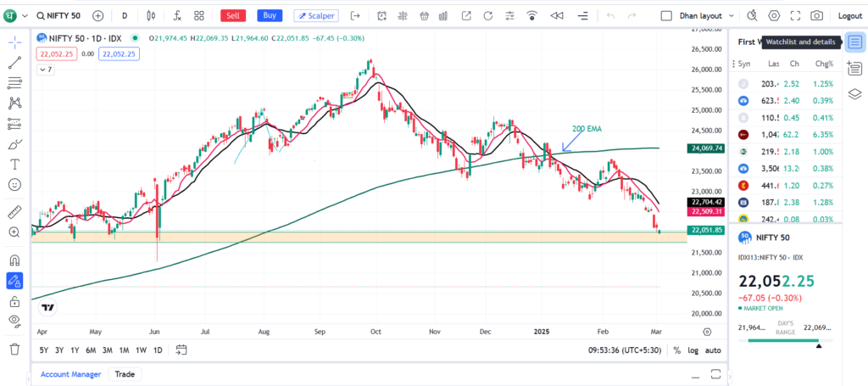Toggle lock all drawings padlock
868x386 pixels.
click(x=15, y=301)
